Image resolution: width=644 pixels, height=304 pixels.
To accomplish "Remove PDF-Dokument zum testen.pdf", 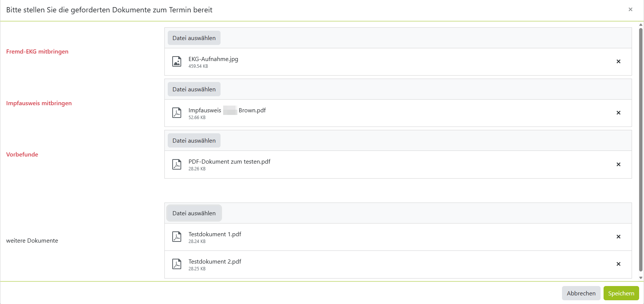I will [618, 164].
